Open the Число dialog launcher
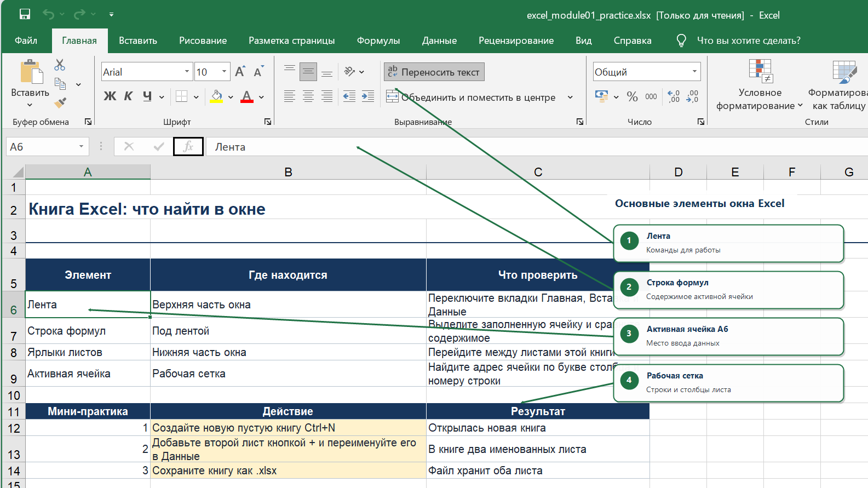The height and width of the screenshot is (488, 868). 701,122
